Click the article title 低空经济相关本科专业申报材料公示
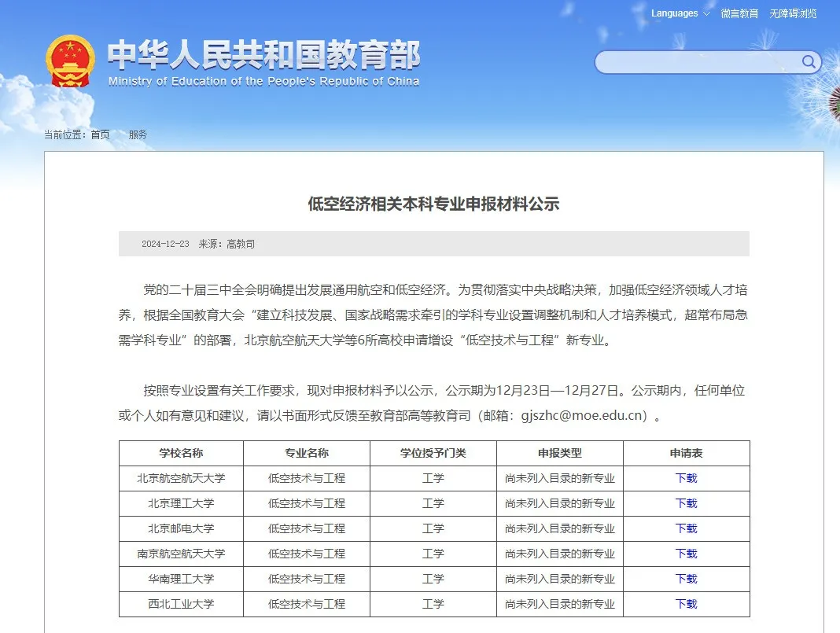Screen dimensions: 840x633 (x=434, y=203)
